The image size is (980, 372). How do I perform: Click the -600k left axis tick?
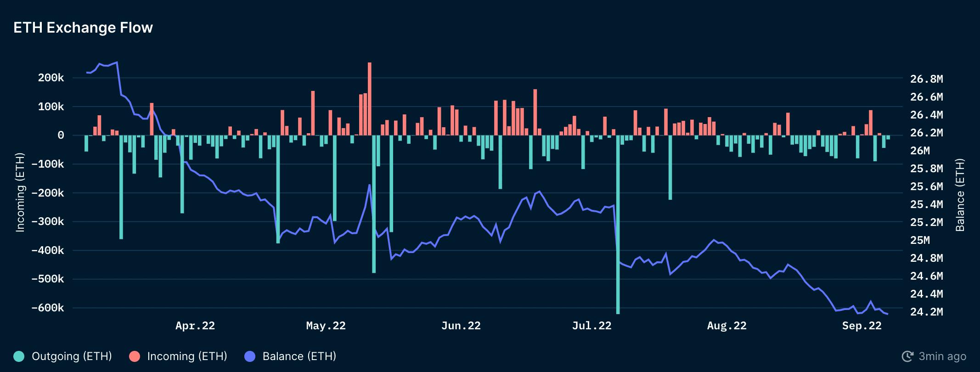point(48,308)
